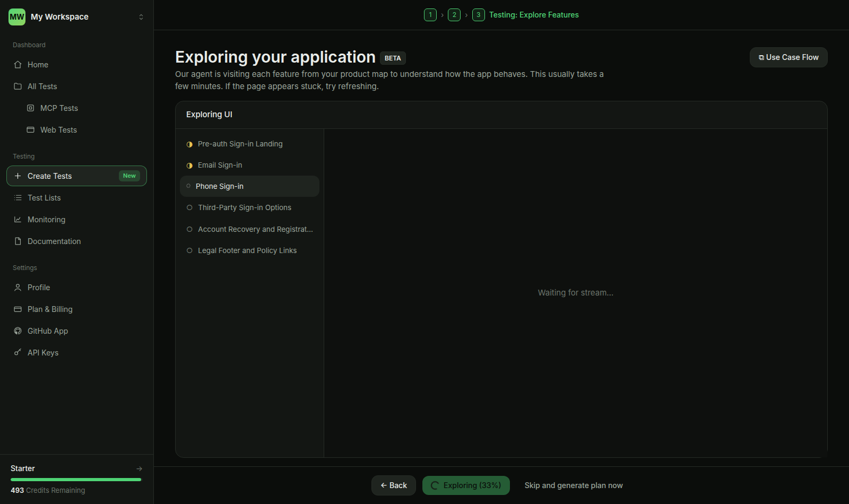The height and width of the screenshot is (504, 849).
Task: Open the Monitoring page
Action: 76,220
